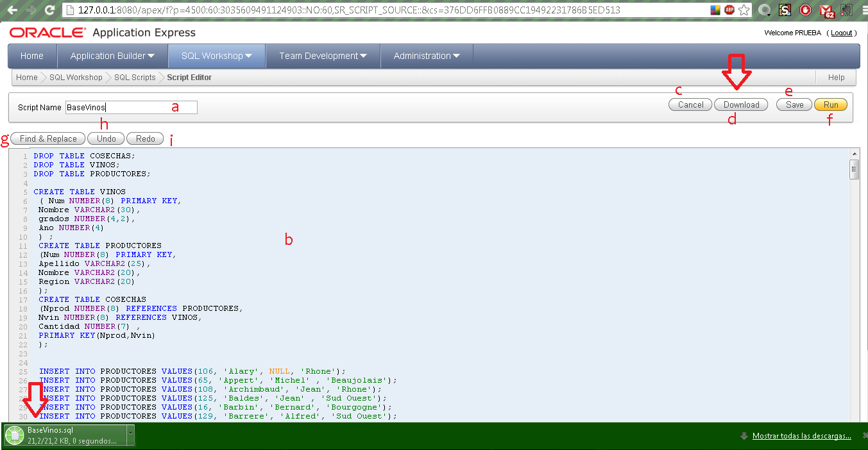The image size is (868, 450).
Task: Click the Evernote Web Clipper icon
Action: [846, 10]
